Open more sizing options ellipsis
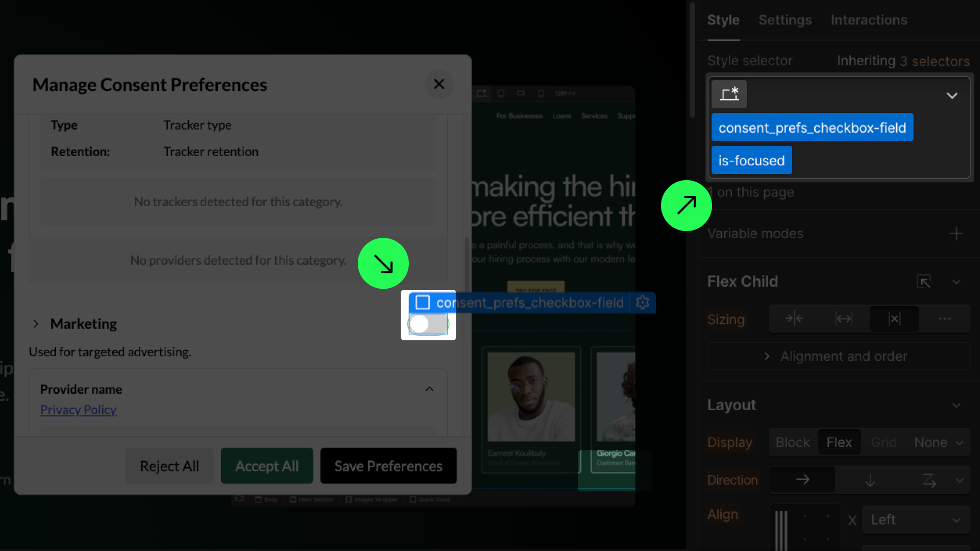The height and width of the screenshot is (551, 980). coord(944,319)
